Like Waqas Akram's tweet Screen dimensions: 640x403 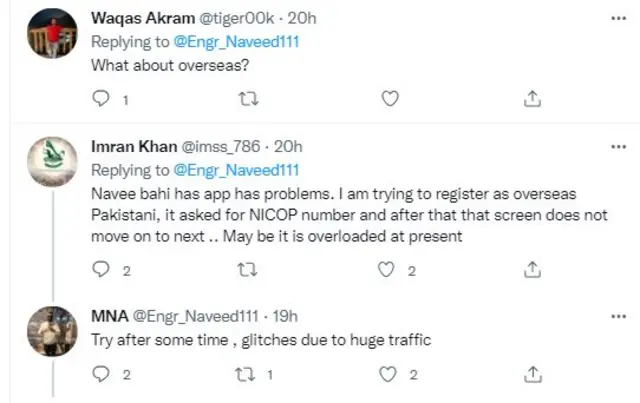(x=391, y=98)
